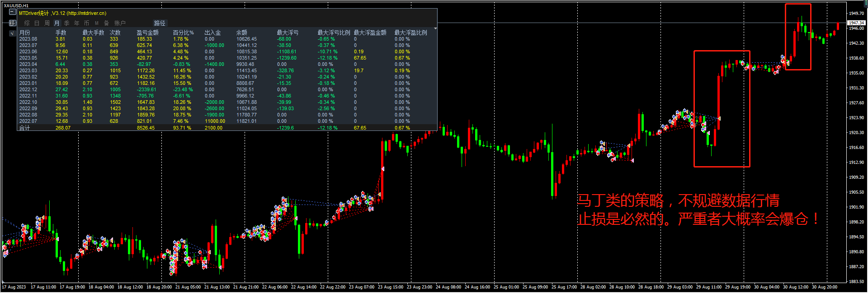
Task: Click the 盈亏金额 column header
Action: pos(147,33)
